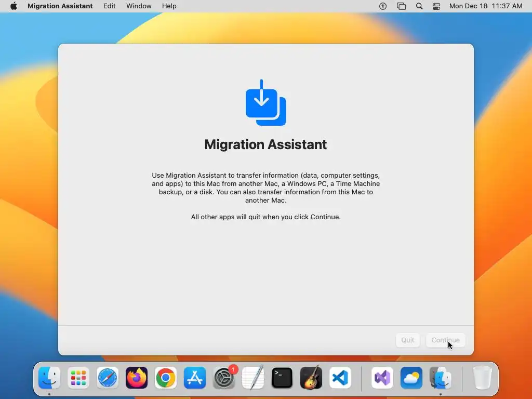The image size is (532, 399).
Task: Click the 'Use Migration Assistant to transfer' description
Action: (265, 188)
